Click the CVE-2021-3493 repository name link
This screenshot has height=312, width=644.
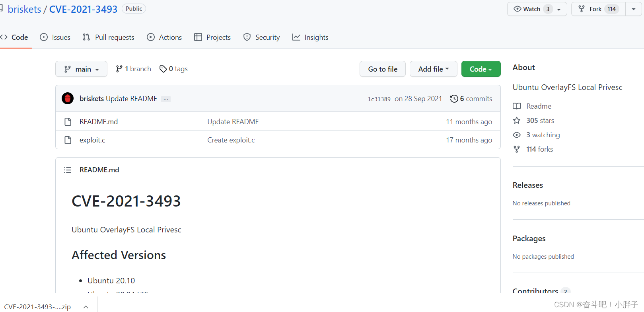(x=83, y=9)
